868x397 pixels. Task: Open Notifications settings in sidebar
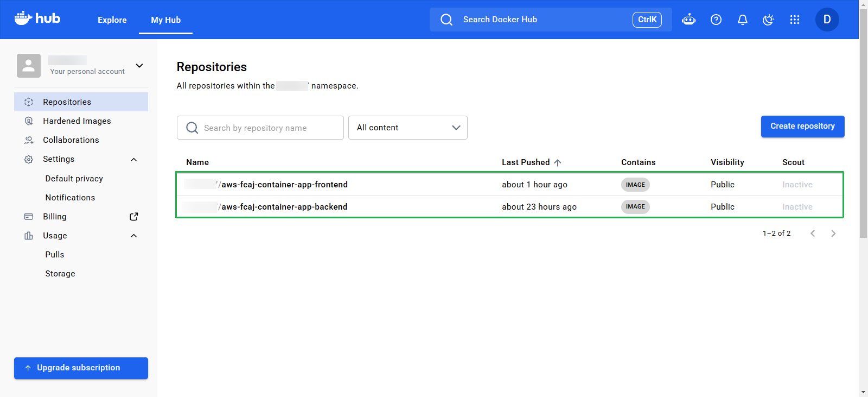tap(70, 198)
